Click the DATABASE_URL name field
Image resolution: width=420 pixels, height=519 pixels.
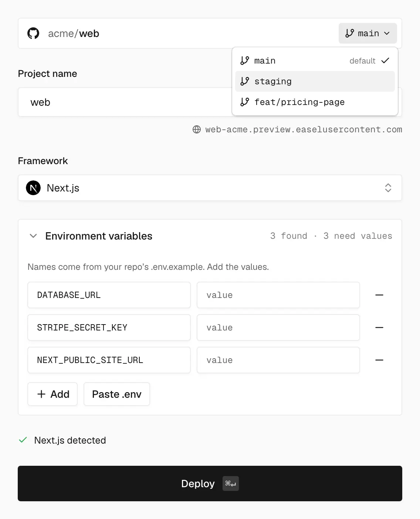pos(109,295)
